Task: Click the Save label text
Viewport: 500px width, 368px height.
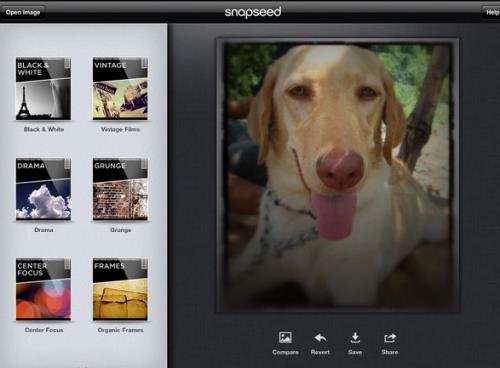Action: (355, 352)
